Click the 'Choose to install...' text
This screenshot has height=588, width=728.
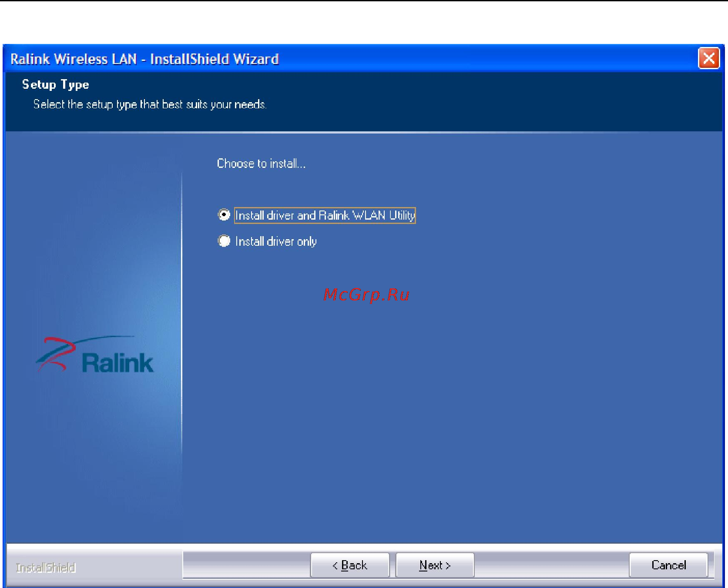coord(261,164)
